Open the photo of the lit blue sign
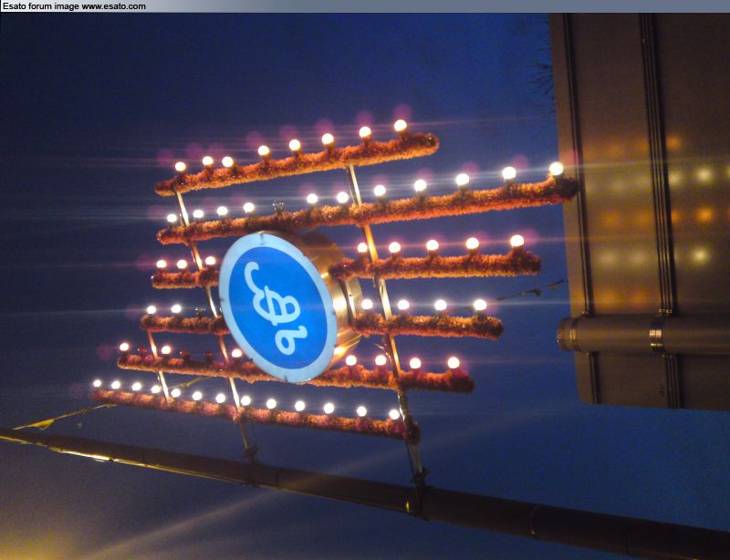Screen dimensions: 730x560 [365, 286]
